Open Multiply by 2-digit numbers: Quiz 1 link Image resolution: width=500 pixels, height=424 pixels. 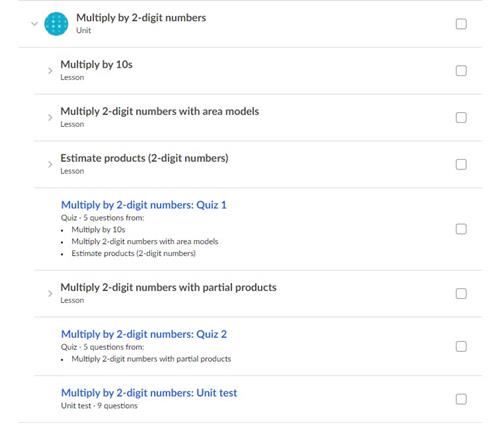coord(144,205)
